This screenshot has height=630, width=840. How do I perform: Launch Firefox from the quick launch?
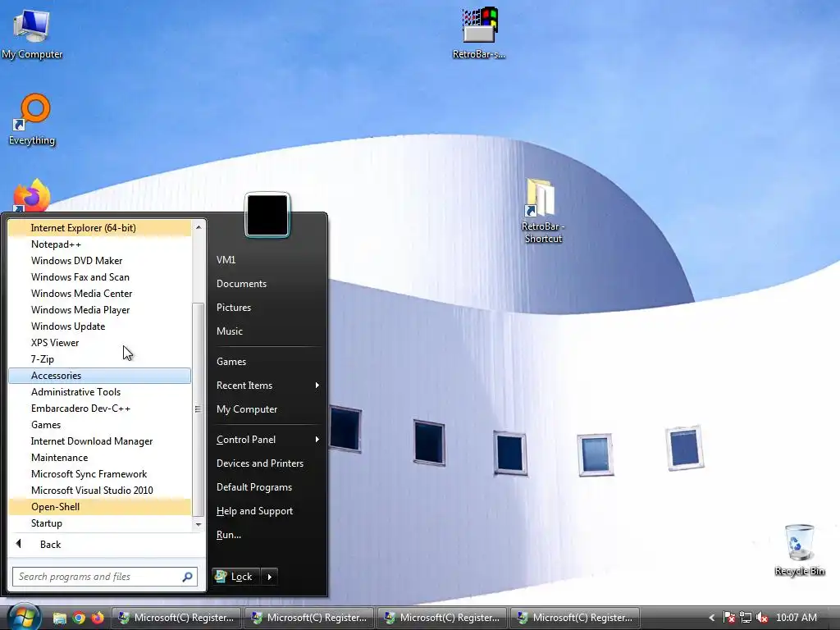point(98,618)
